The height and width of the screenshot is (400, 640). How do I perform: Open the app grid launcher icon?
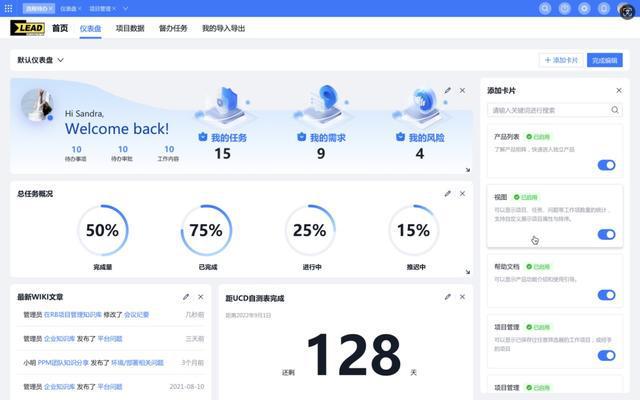point(8,8)
